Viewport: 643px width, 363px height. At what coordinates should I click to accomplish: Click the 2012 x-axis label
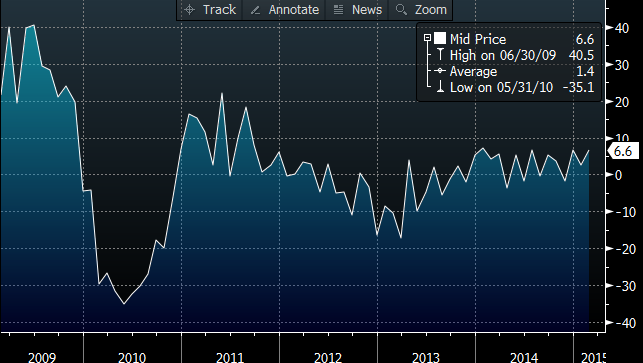tap(328, 357)
